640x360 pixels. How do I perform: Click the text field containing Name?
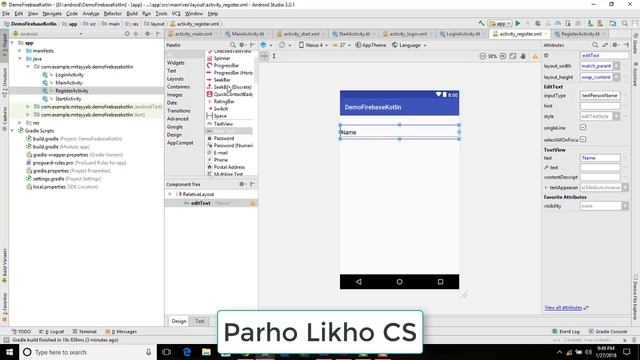(x=600, y=158)
